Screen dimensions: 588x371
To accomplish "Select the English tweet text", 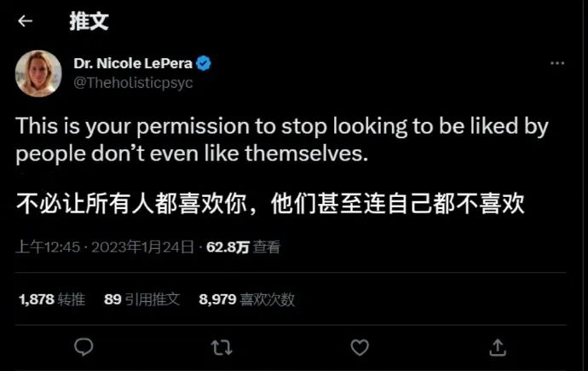I will pyautogui.click(x=282, y=140).
